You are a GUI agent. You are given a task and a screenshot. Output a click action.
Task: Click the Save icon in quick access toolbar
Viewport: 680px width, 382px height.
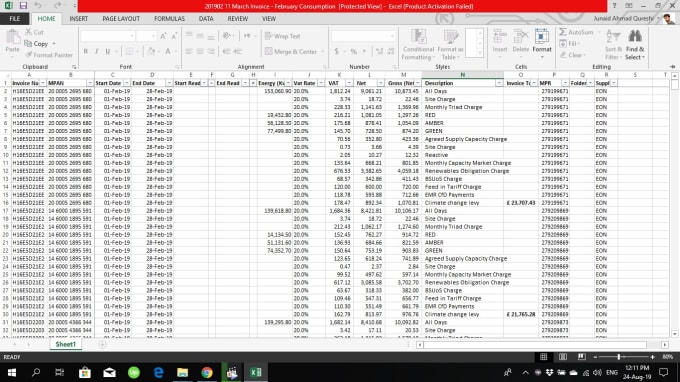(23, 6)
